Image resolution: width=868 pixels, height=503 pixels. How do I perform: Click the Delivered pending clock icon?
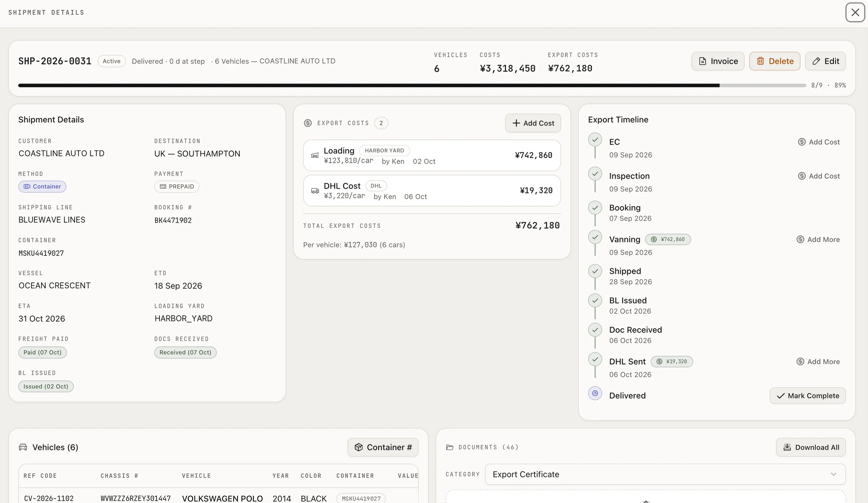pyautogui.click(x=595, y=393)
